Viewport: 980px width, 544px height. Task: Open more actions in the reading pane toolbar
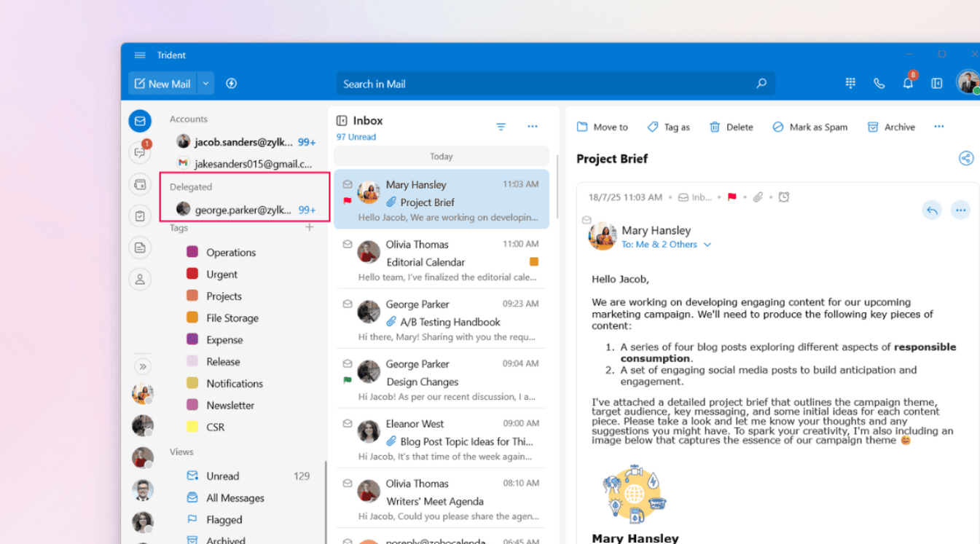point(939,127)
